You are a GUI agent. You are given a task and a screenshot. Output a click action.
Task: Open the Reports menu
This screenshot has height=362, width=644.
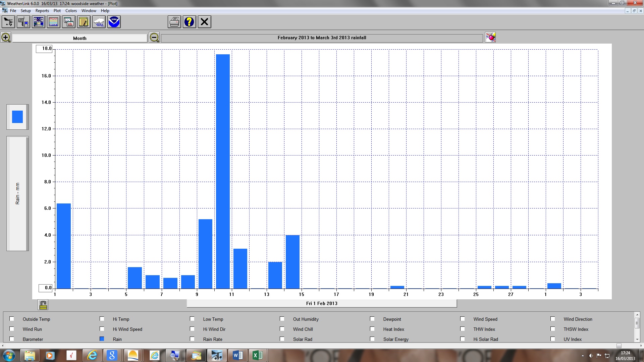[x=42, y=11]
